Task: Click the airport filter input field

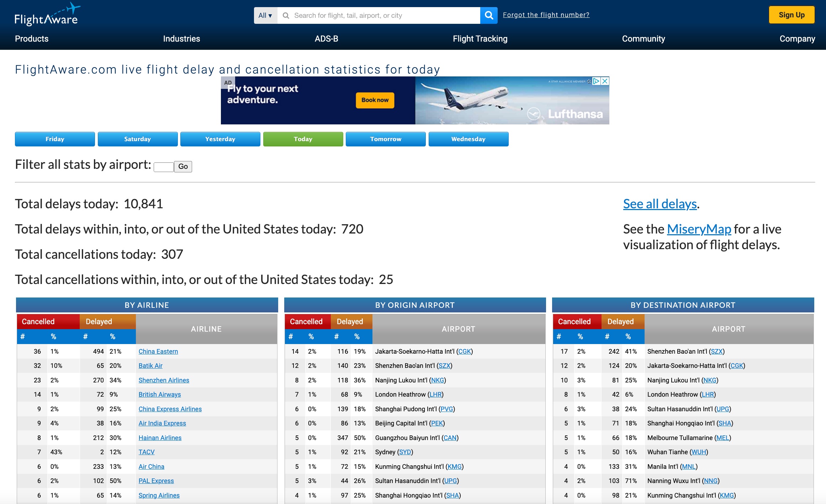Action: coord(163,167)
